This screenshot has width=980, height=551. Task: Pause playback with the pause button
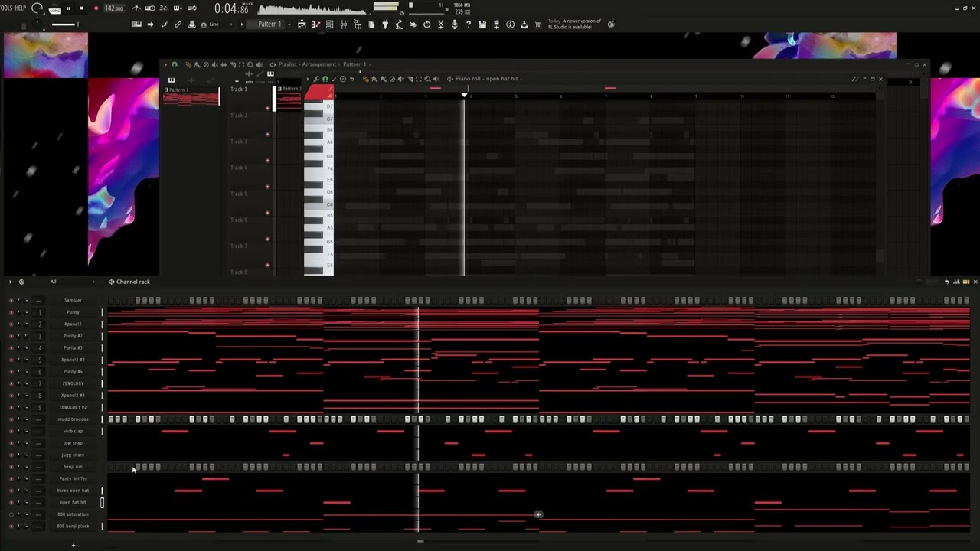(x=68, y=8)
